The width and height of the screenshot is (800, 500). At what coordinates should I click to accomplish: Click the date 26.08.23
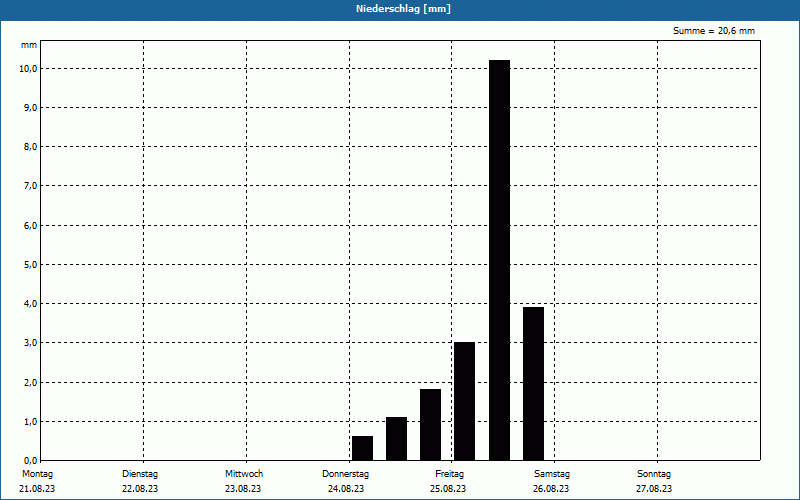click(551, 489)
